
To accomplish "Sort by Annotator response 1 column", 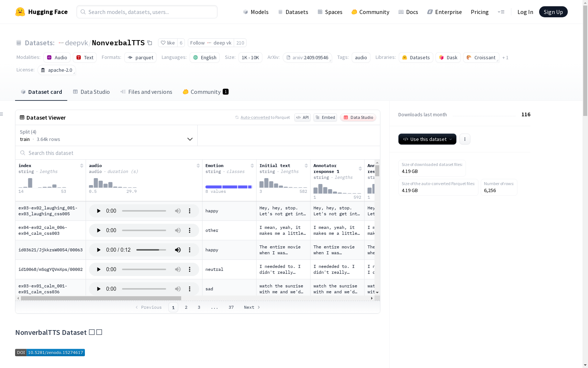I will coord(360,169).
